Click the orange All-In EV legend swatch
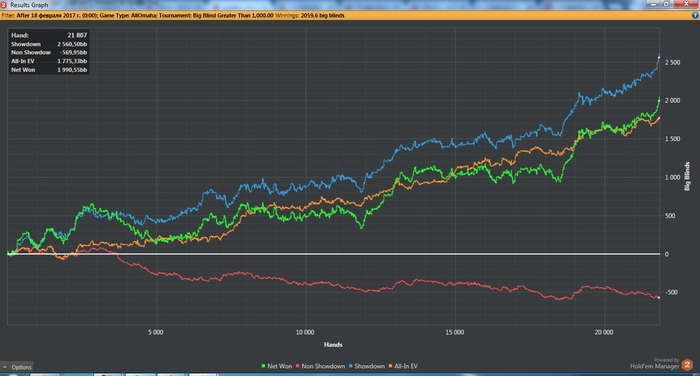 [x=390, y=366]
